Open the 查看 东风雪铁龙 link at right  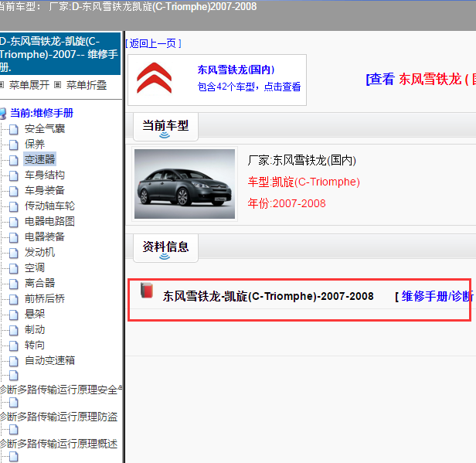420,80
